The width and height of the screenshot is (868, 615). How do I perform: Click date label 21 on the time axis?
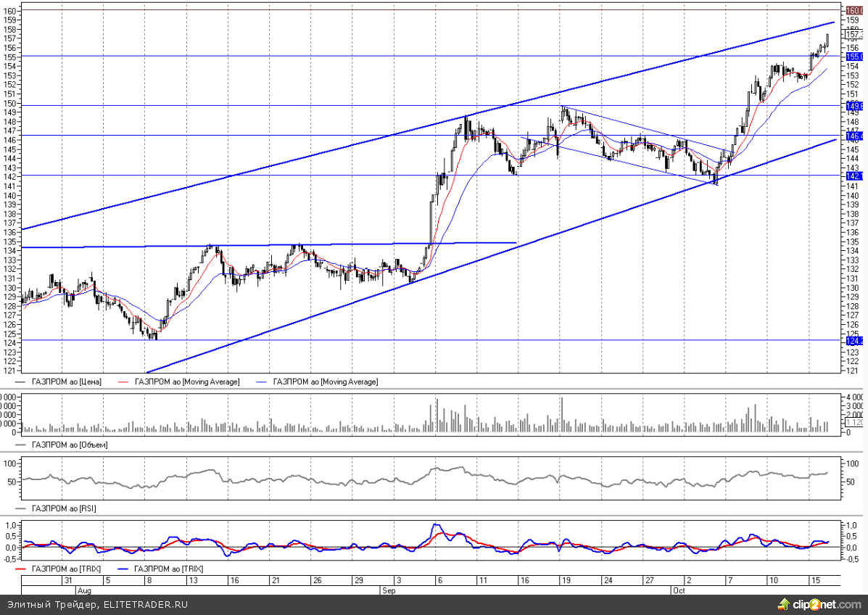[276, 580]
